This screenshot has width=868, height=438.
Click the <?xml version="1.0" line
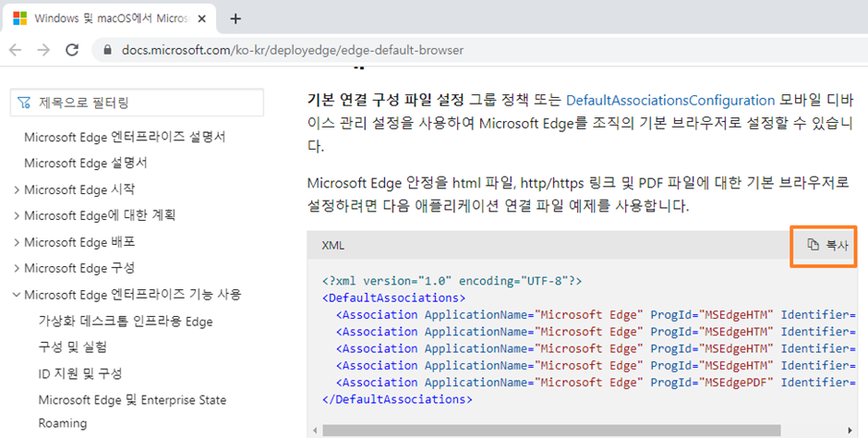[x=452, y=281]
